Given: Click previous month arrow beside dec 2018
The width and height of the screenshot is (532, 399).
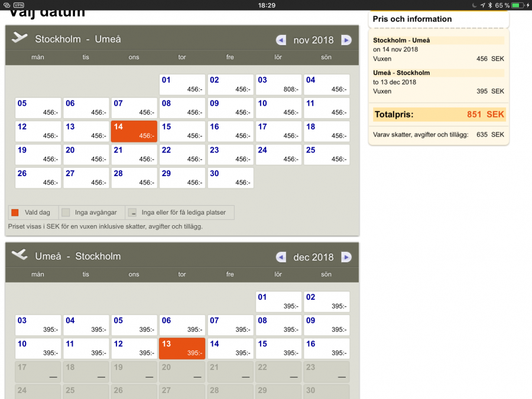Looking at the screenshot, I should click(x=281, y=257).
